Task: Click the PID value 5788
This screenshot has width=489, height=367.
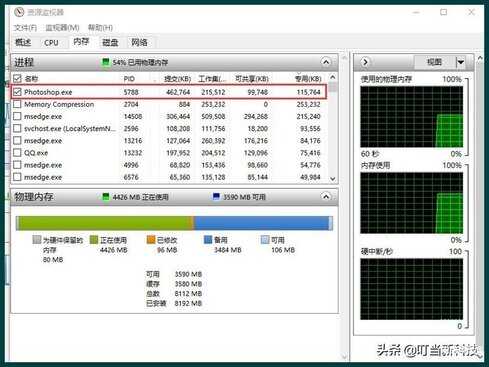Action: coord(131,92)
